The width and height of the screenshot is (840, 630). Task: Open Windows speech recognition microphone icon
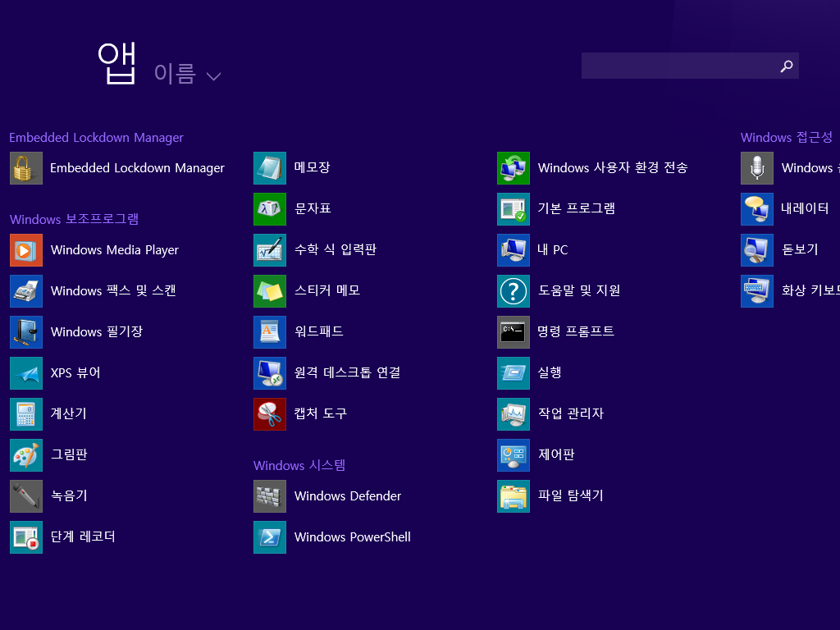click(x=757, y=168)
